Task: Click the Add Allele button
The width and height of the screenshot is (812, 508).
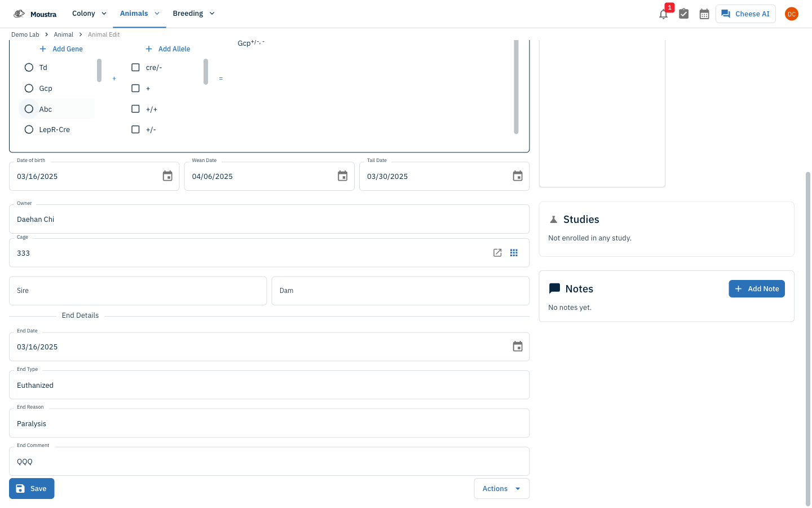Action: 167,49
